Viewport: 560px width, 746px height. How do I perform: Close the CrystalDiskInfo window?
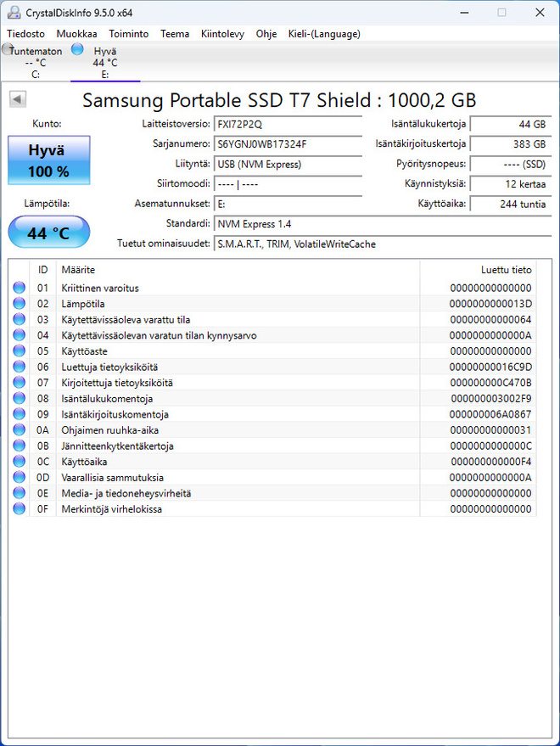coord(540,13)
